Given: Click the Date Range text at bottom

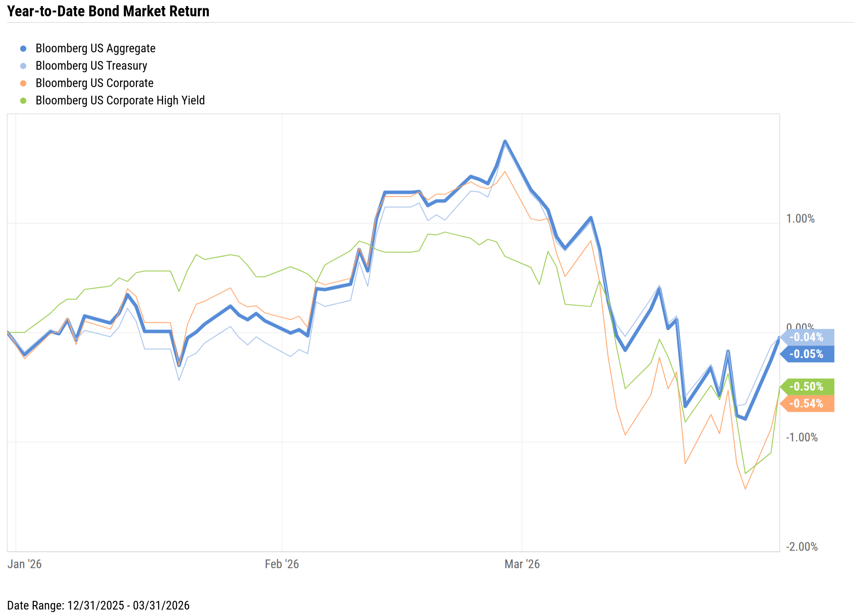Looking at the screenshot, I should tap(99, 606).
